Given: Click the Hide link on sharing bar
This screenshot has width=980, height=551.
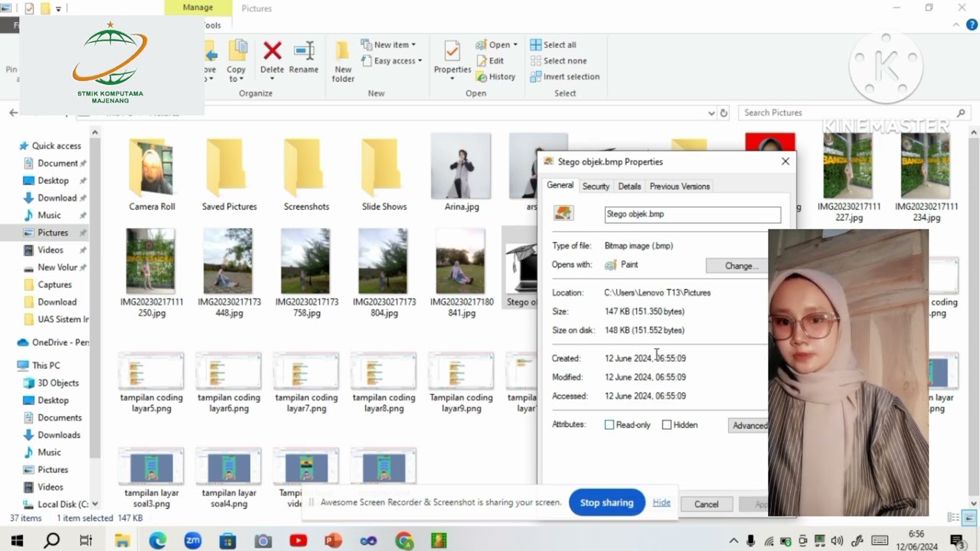Looking at the screenshot, I should point(661,503).
